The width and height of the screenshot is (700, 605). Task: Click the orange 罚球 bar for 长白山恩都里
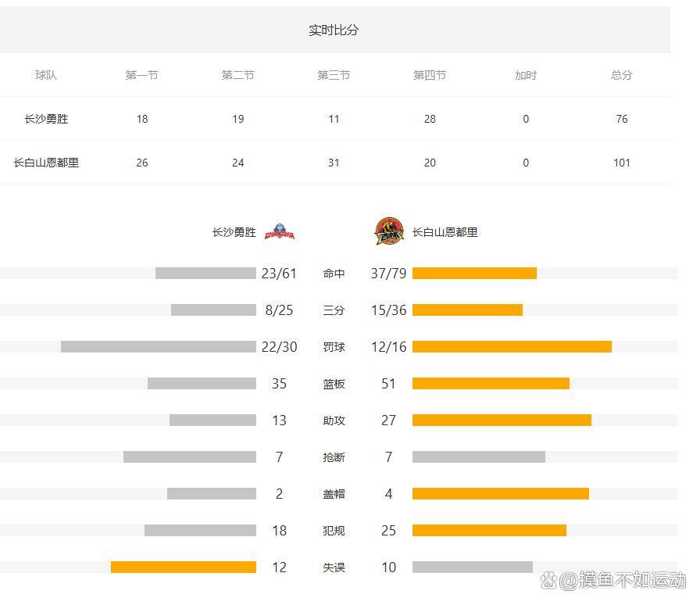pyautogui.click(x=512, y=347)
